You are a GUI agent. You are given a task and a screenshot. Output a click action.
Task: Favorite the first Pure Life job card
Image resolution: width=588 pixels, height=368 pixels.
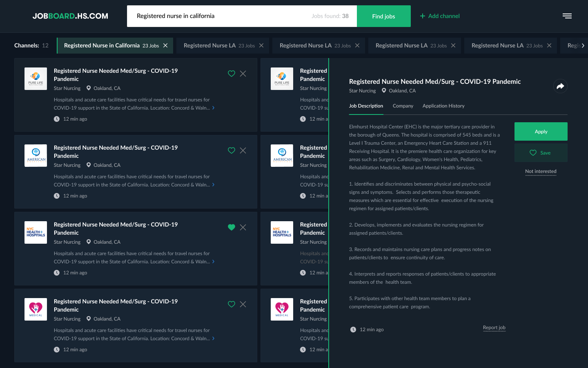click(232, 74)
